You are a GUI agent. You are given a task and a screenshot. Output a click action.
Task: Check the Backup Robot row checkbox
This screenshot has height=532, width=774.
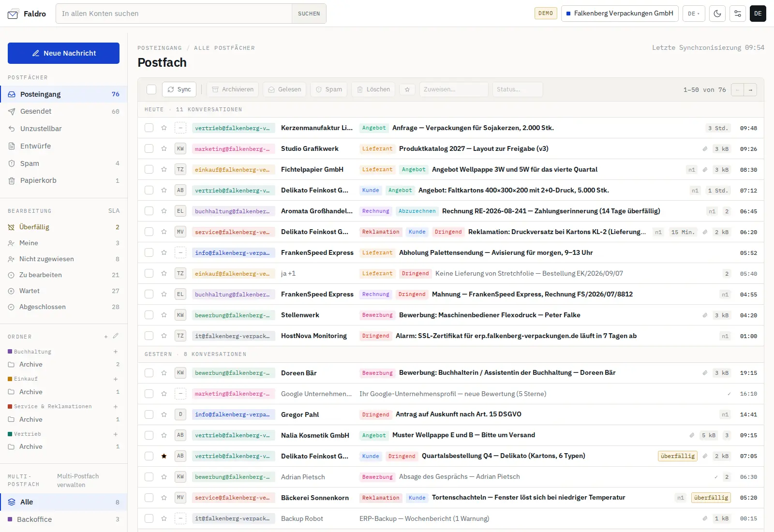[x=149, y=518]
